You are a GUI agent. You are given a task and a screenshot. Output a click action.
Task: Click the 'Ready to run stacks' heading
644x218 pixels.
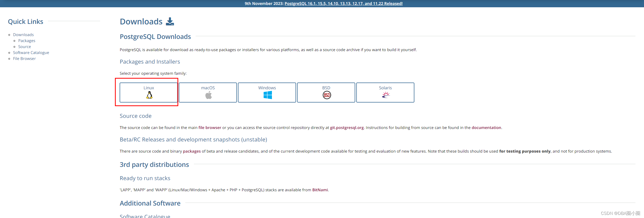click(145, 178)
